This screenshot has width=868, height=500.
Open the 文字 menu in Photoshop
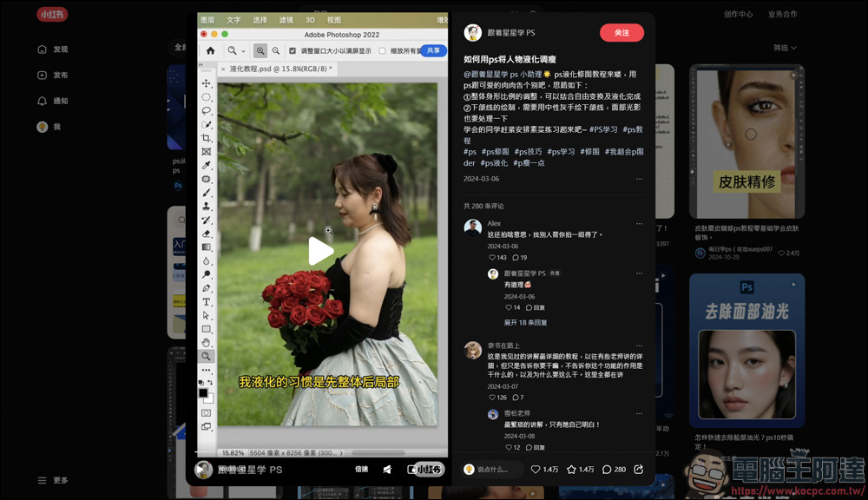(x=233, y=20)
